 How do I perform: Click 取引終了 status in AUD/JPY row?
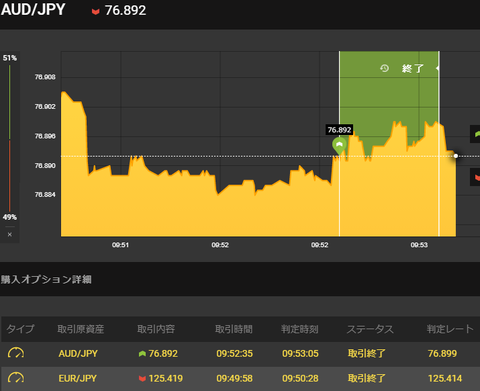pos(367,353)
